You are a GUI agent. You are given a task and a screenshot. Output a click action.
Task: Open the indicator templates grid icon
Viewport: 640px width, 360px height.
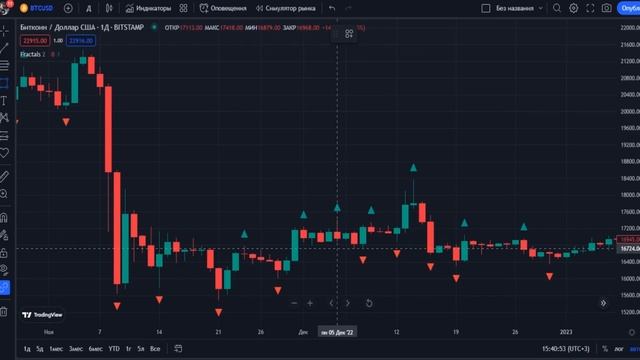[x=183, y=8]
